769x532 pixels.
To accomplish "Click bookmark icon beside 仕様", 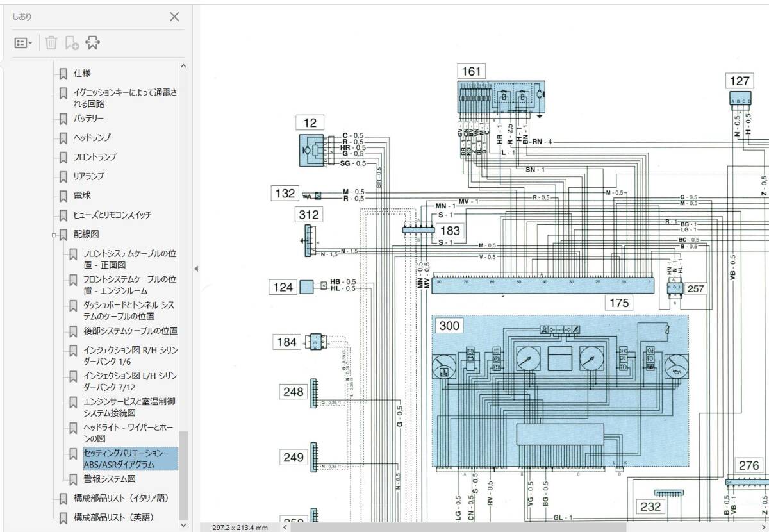I will (63, 74).
